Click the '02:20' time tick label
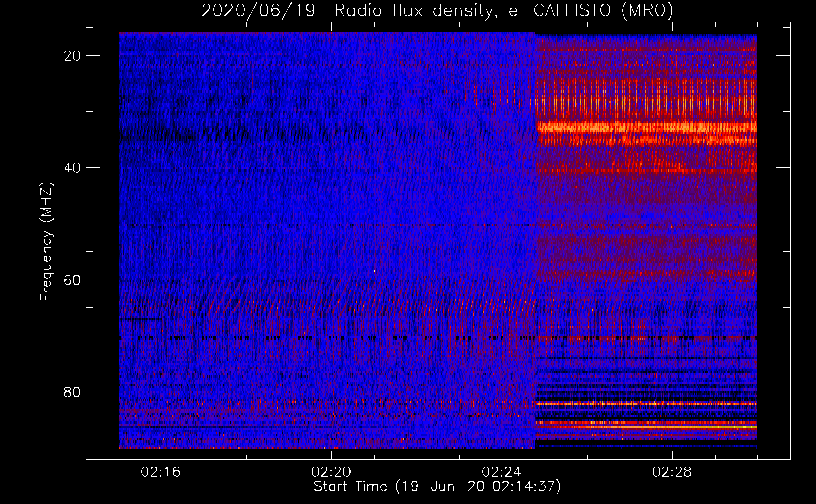 331,472
